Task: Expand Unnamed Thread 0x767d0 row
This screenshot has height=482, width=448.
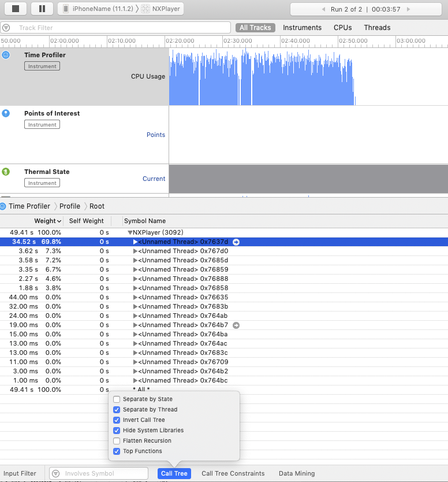Action: click(135, 251)
